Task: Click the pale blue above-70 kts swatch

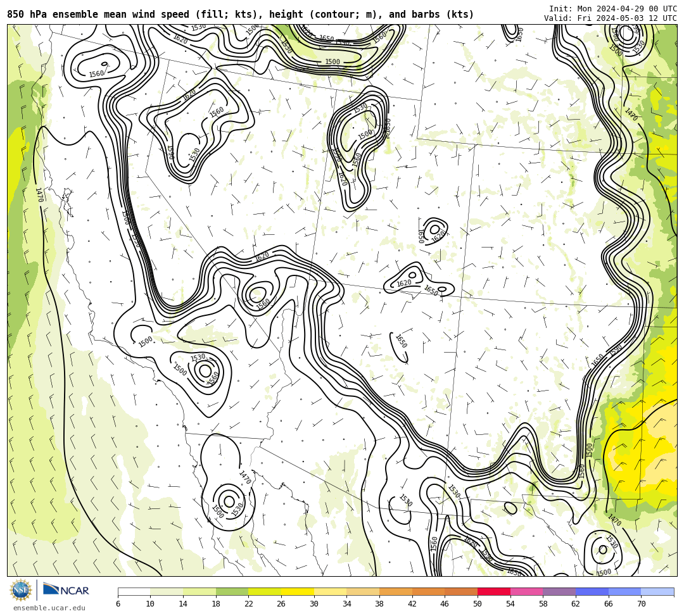Action: (657, 591)
